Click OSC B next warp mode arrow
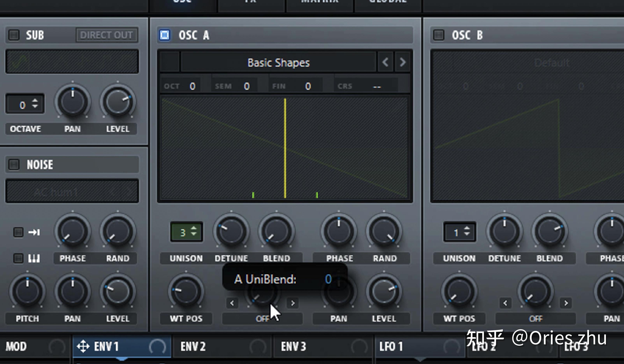624x364 pixels. click(566, 303)
